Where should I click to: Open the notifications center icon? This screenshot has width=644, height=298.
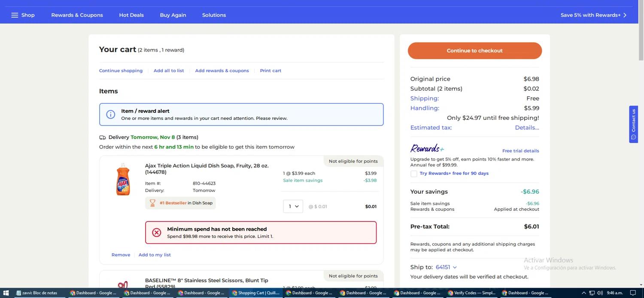(632, 293)
